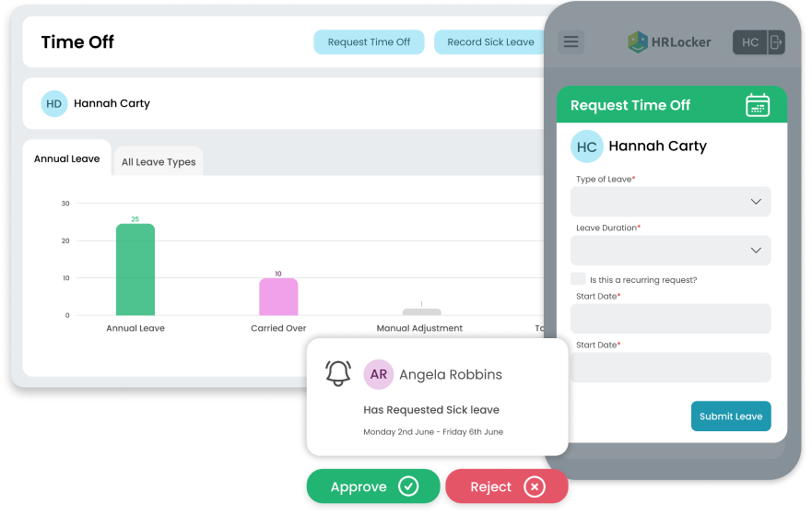This screenshot has height=516, width=812.
Task: Click 'Monday 2nd June - Friday 6th June' text
Action: pos(433,431)
